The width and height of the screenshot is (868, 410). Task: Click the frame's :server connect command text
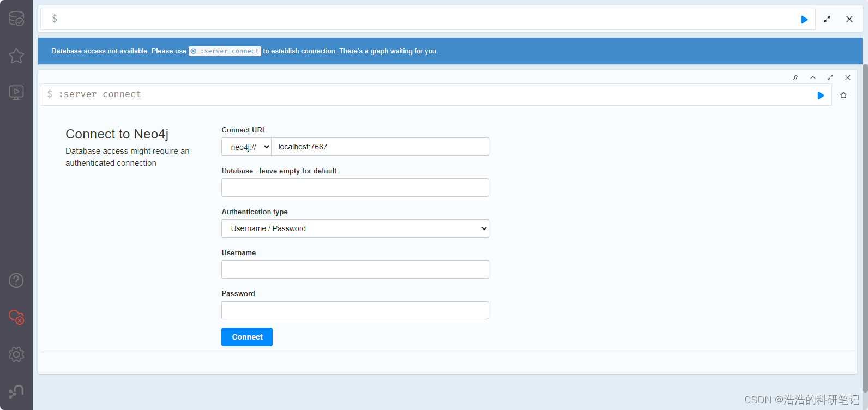point(100,94)
